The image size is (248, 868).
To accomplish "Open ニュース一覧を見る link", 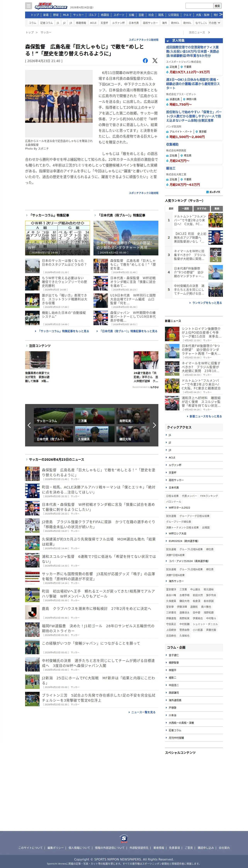I will click(143, 712).
